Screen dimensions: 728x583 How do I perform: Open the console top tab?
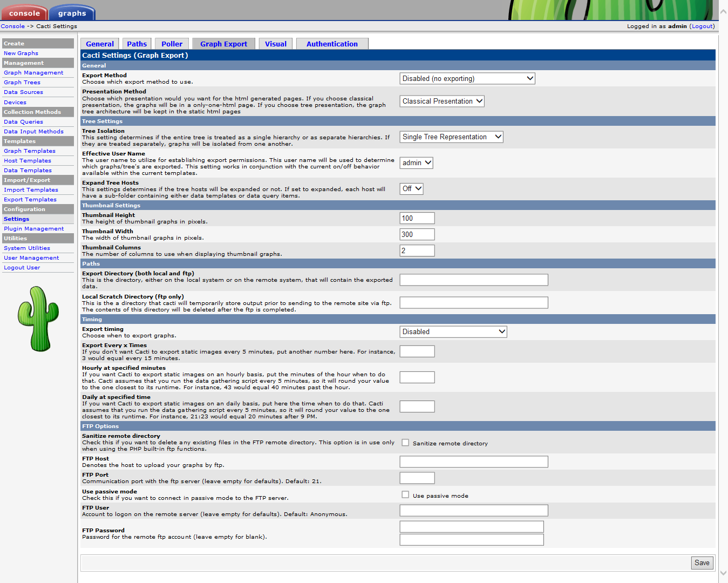coord(24,13)
